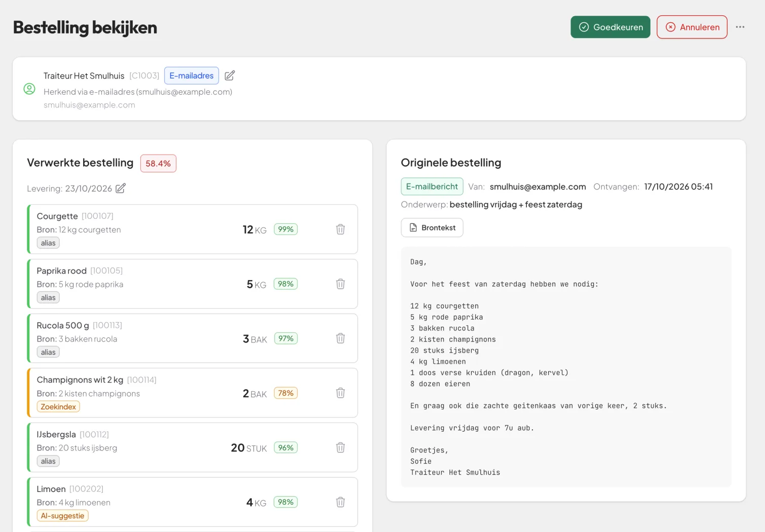The width and height of the screenshot is (765, 532).
Task: Click the Champignons wit 2 kg product name
Action: pos(80,380)
